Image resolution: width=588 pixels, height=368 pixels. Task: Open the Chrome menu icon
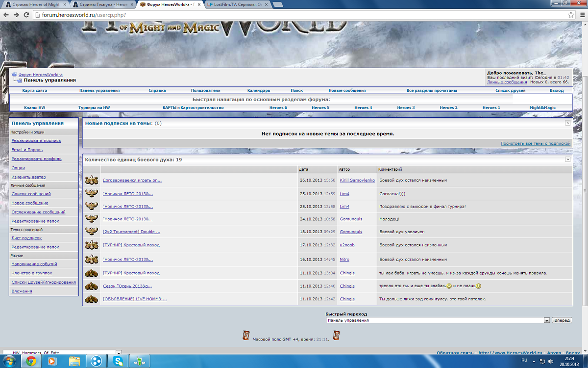581,15
